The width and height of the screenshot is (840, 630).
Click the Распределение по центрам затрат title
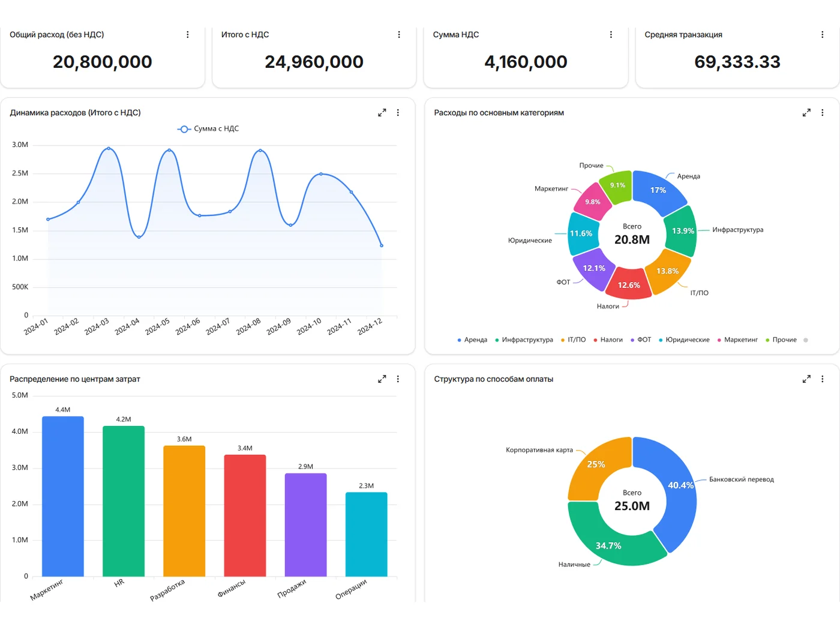click(75, 379)
